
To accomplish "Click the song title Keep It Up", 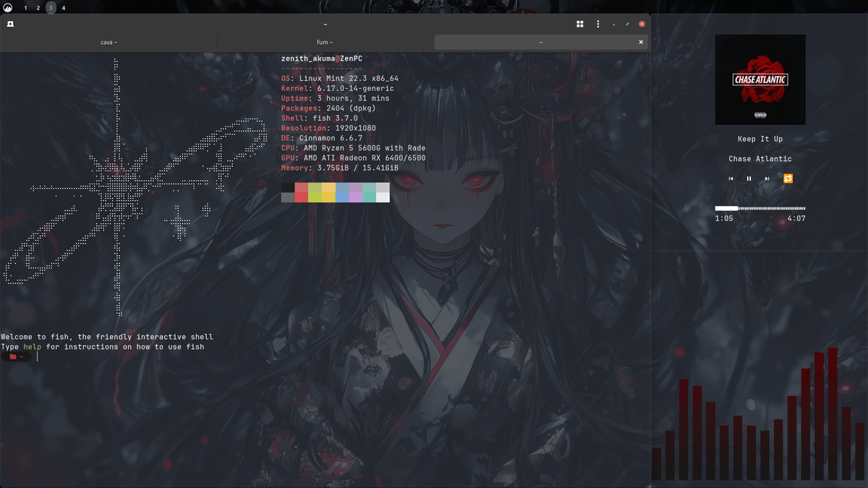I will click(760, 139).
